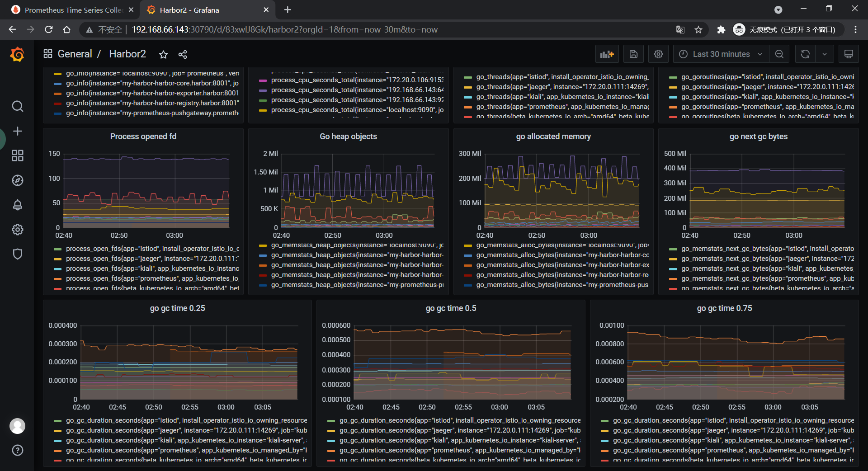Screen dimensions: 868x471
Task: Toggle the jaeger series in Process opened fd legend
Action: 152,259
